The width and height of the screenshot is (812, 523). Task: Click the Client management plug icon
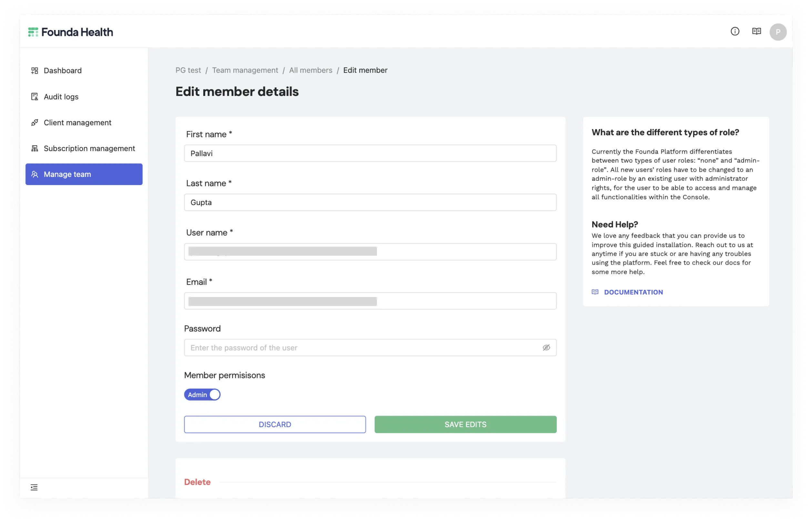[35, 122]
